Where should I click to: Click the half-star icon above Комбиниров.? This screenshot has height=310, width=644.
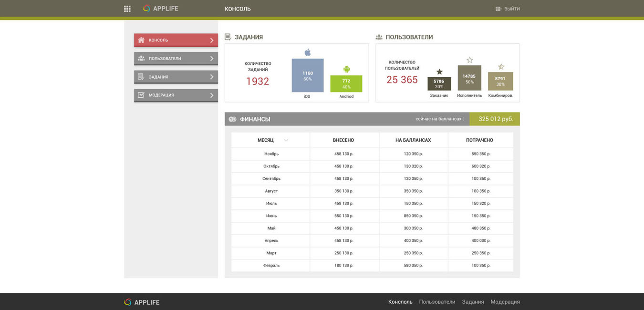(501, 67)
